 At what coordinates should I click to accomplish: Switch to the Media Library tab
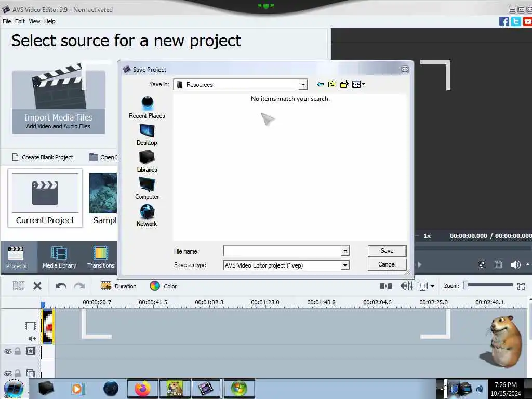tap(59, 258)
